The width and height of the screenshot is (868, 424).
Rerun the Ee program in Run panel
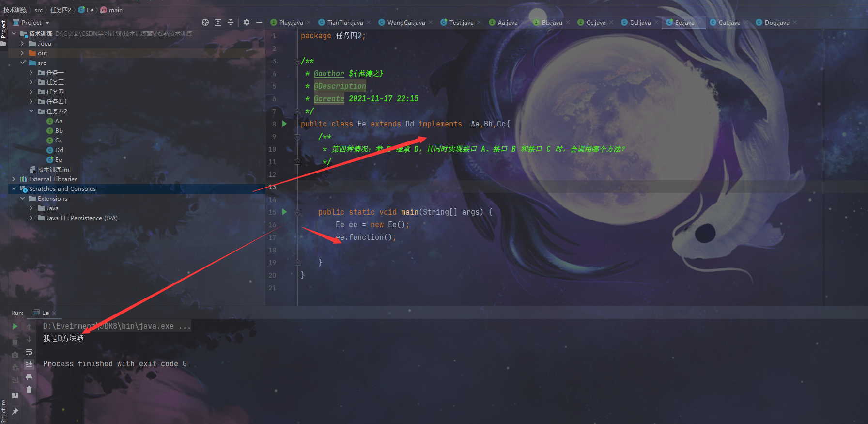pyautogui.click(x=15, y=326)
